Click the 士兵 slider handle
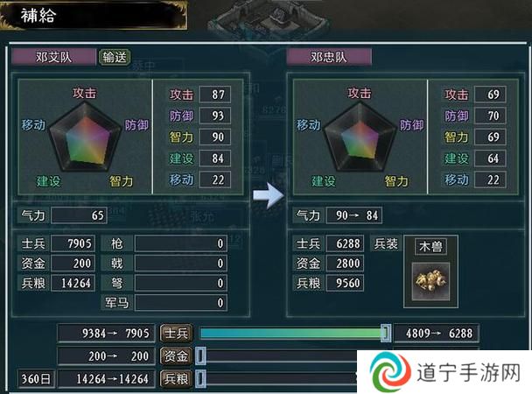Image resolution: width=532 pixels, height=394 pixels. click(386, 333)
